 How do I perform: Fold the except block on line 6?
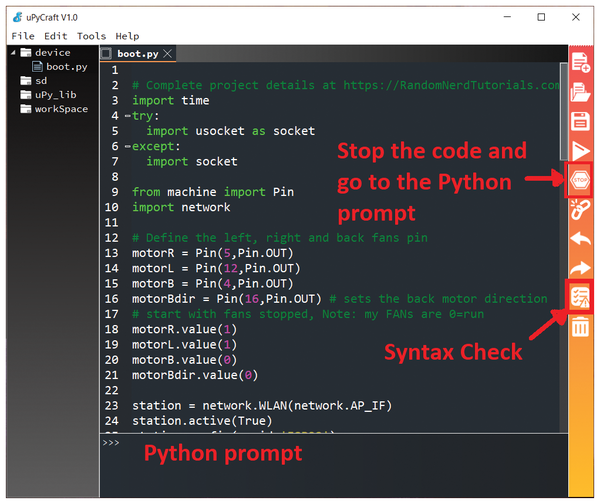(127, 146)
